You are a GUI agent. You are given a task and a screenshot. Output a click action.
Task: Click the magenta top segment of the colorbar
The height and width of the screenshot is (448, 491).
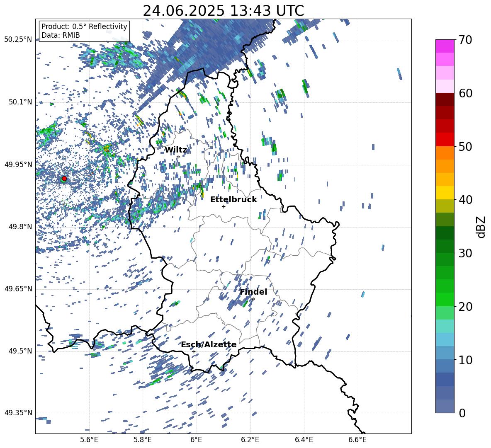(x=445, y=46)
